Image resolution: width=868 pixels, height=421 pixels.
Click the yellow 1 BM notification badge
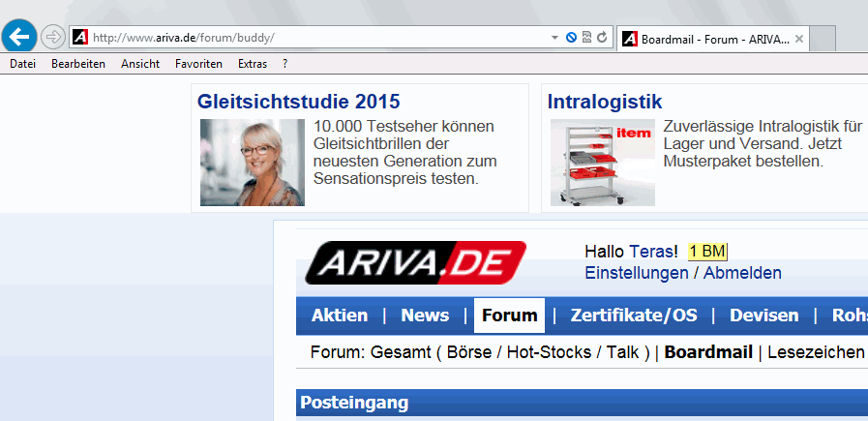707,252
